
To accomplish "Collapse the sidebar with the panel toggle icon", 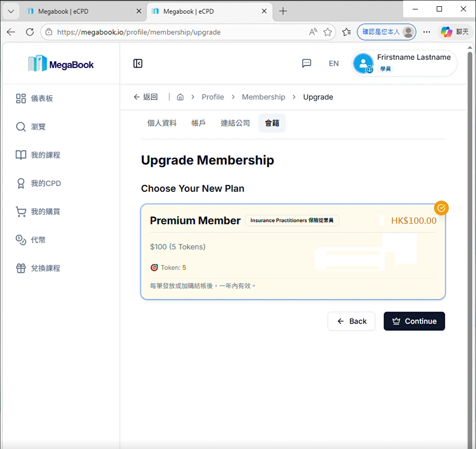I will (x=138, y=63).
